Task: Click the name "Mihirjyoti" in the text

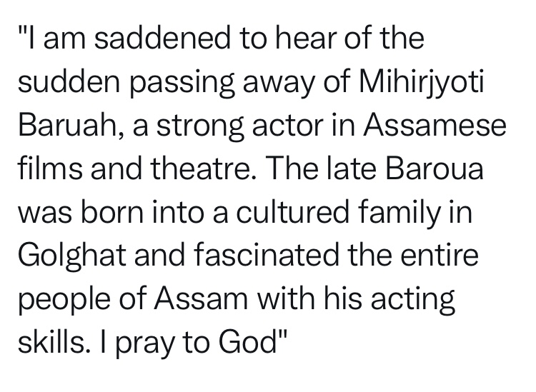Action: pos(422,84)
